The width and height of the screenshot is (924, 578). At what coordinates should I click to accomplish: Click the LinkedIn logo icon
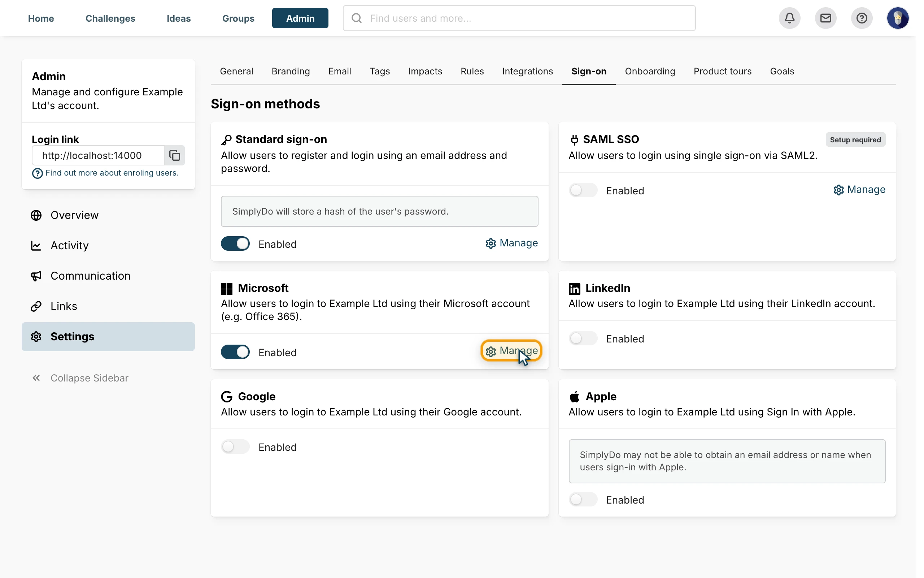574,289
